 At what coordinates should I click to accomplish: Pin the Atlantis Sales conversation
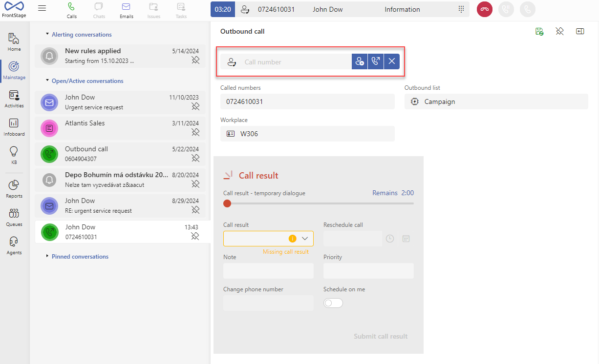pos(195,132)
